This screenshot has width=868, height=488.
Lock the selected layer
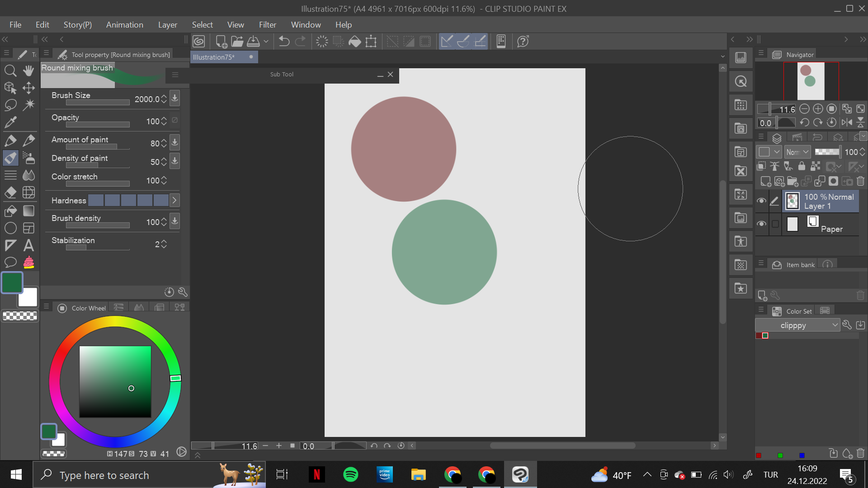point(802,166)
